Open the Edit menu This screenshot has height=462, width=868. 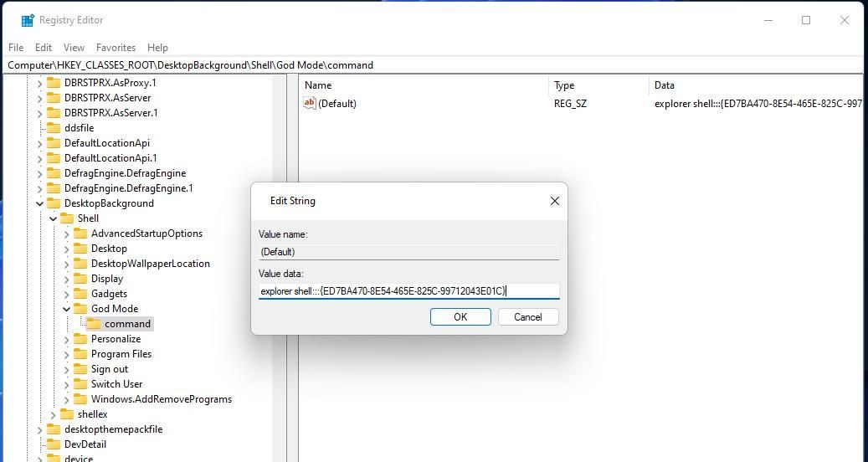[x=44, y=48]
